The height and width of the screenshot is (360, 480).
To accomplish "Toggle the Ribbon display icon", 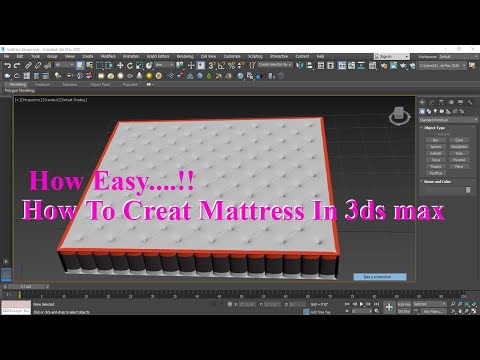I will point(342,66).
